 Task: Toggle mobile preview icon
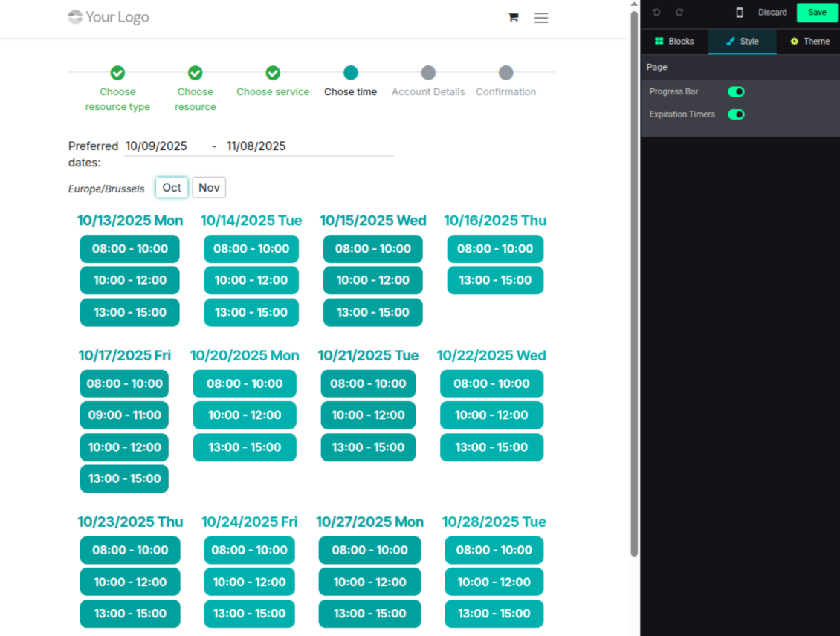[740, 13]
